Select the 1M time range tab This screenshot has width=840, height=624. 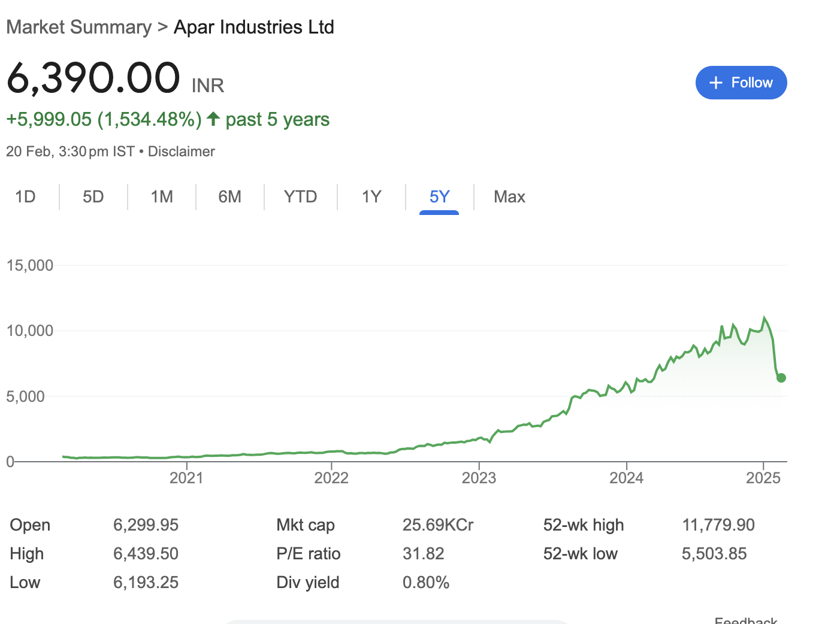coord(162,197)
